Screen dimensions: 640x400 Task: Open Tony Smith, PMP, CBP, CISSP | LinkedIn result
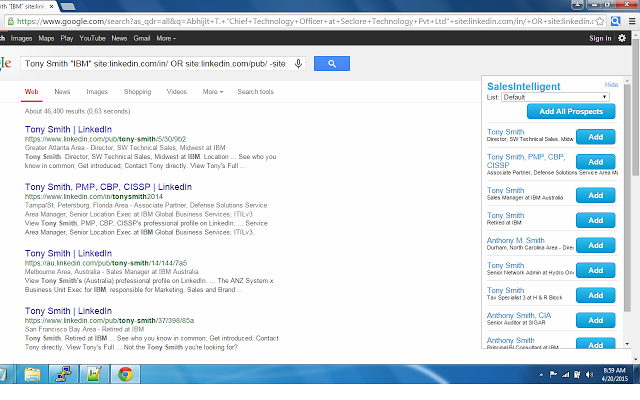pos(108,187)
